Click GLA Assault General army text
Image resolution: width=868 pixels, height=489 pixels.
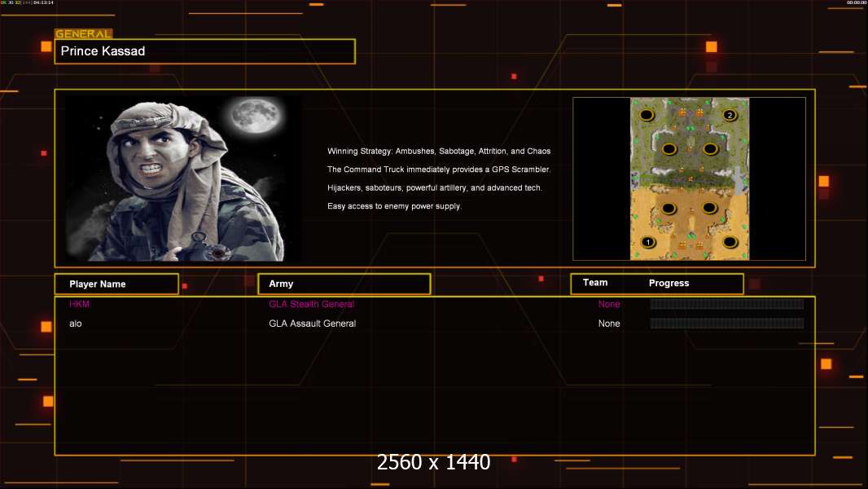(x=312, y=324)
